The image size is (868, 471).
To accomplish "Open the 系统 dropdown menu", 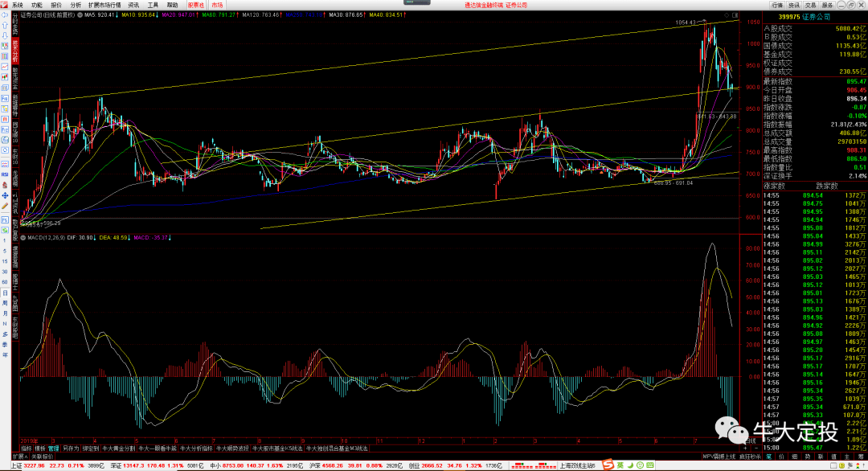I will tap(18, 5).
